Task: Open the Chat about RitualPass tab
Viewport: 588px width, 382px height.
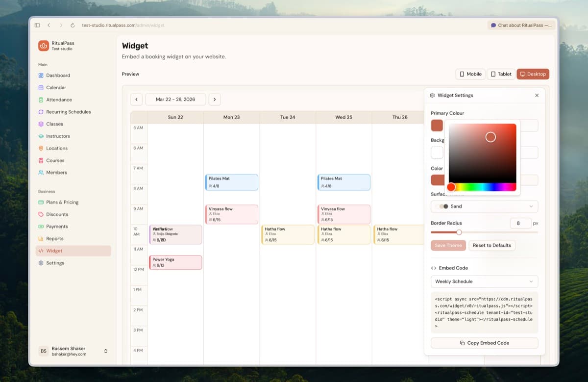Action: coord(521,25)
